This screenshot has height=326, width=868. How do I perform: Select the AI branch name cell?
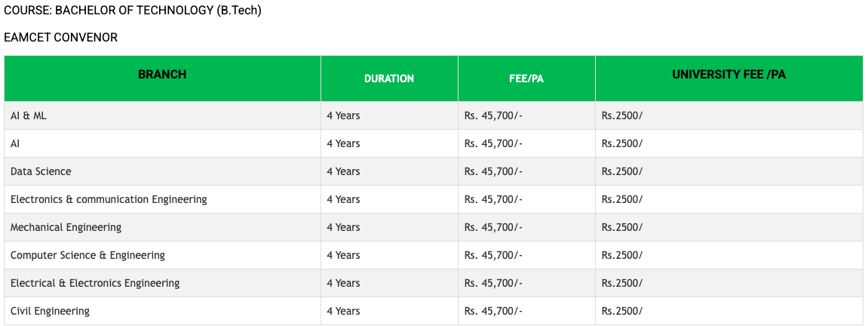tap(15, 143)
